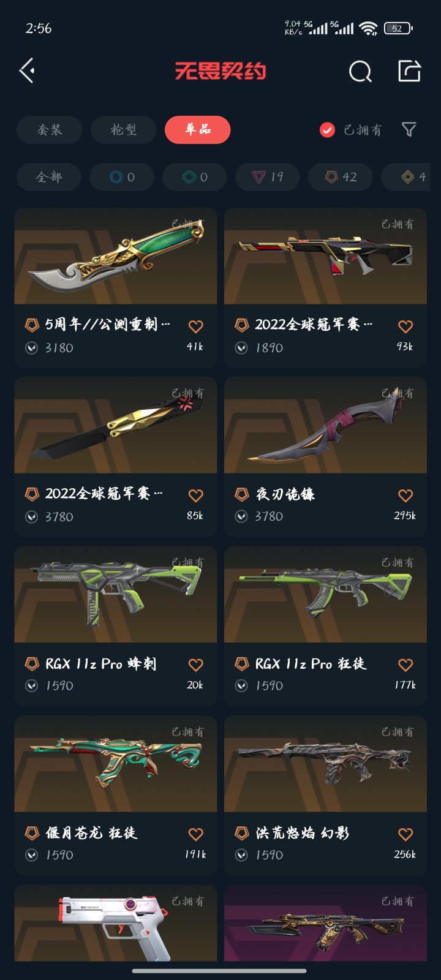This screenshot has width=441, height=980.
Task: Select the blue tier chip showing 0
Action: point(122,177)
